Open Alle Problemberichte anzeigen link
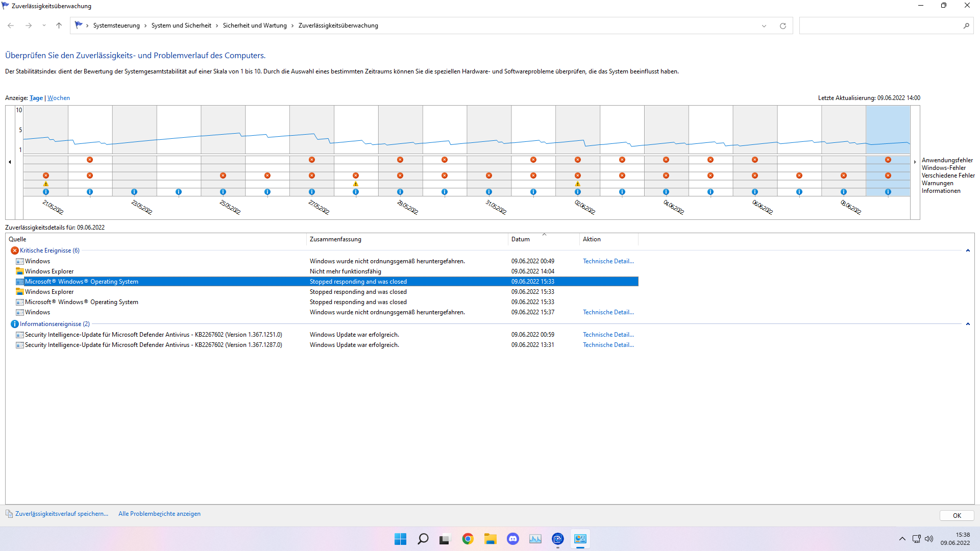 pyautogui.click(x=159, y=514)
